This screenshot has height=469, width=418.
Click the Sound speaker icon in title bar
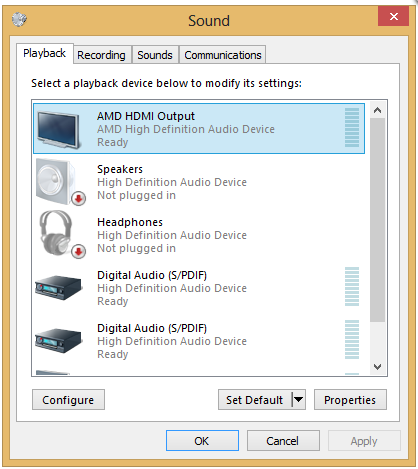point(19,19)
